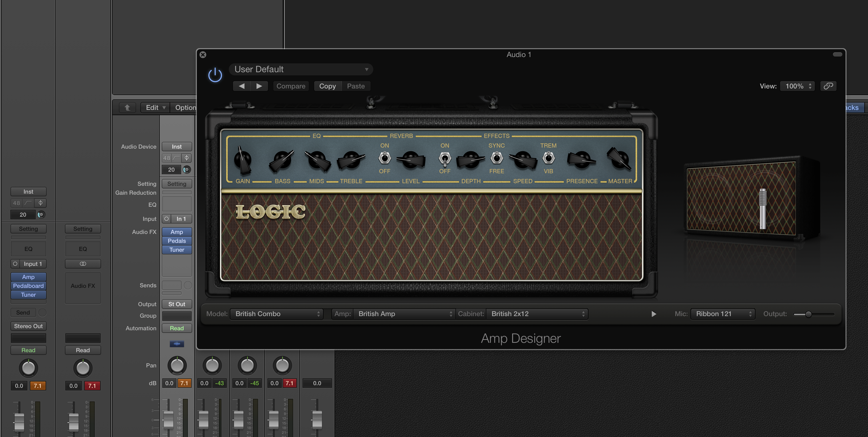The width and height of the screenshot is (868, 437).
Task: Open the User Default preset dropdown
Action: [301, 69]
